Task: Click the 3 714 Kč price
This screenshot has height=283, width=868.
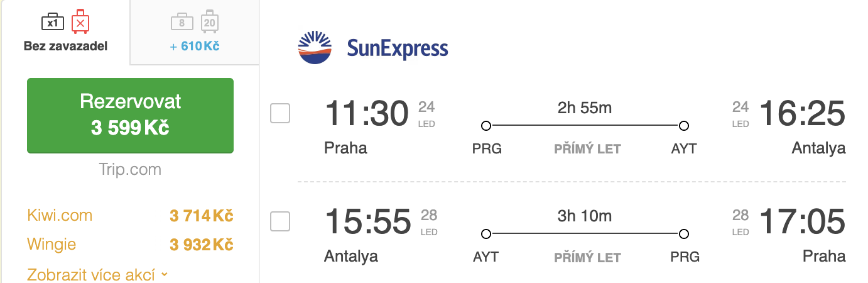Action: (x=201, y=216)
